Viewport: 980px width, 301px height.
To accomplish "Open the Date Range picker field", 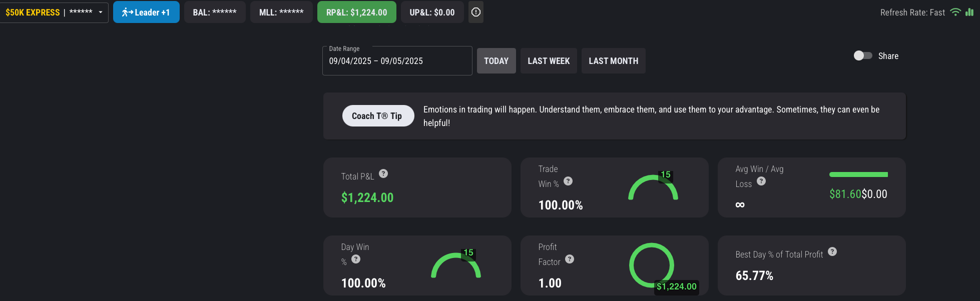I will (397, 60).
